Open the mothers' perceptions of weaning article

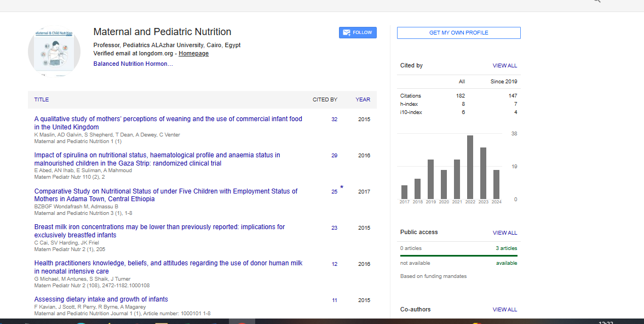[x=168, y=119]
